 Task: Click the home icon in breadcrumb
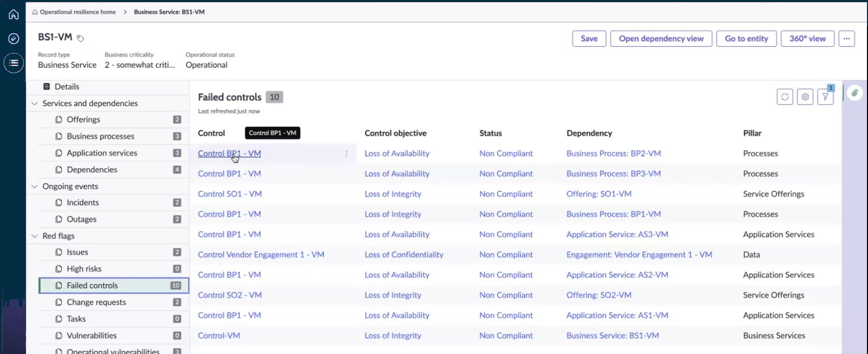point(35,12)
